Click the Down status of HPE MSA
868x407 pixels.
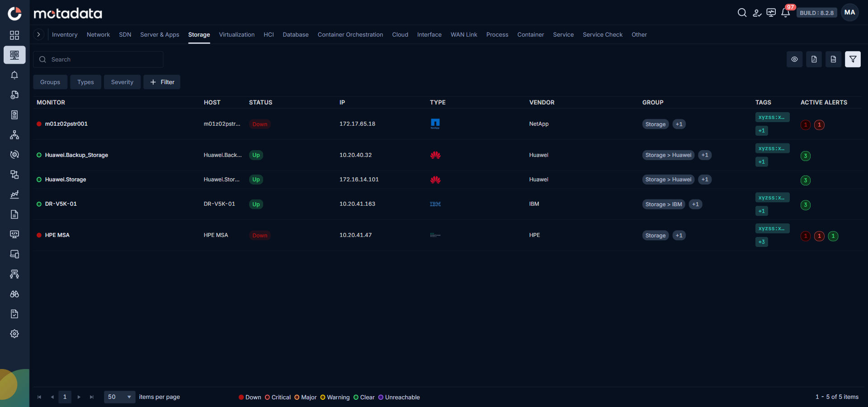tap(259, 236)
